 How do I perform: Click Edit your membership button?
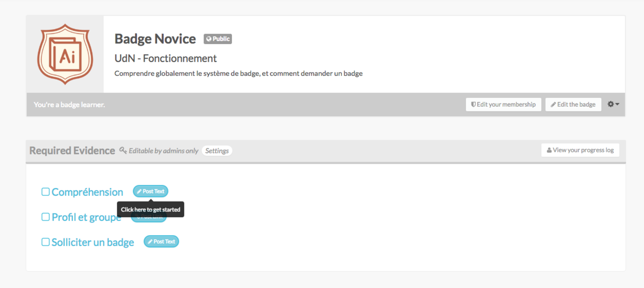(x=503, y=105)
